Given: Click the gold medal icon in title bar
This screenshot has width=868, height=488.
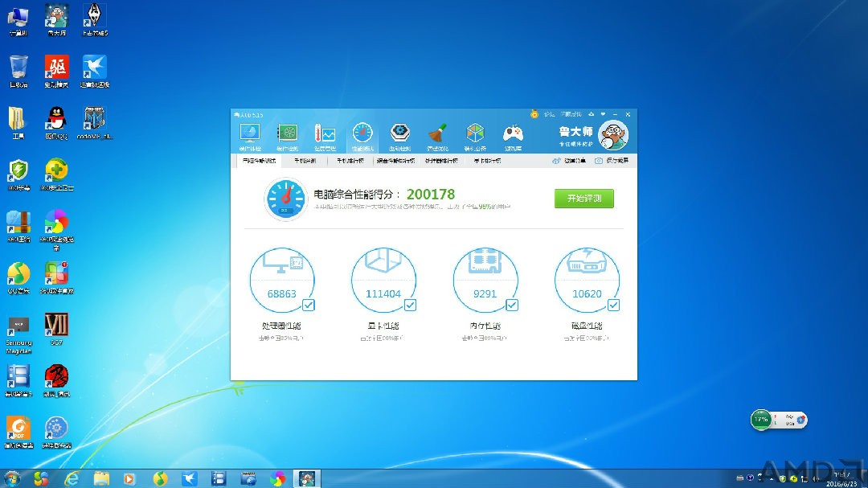Looking at the screenshot, I should point(534,114).
